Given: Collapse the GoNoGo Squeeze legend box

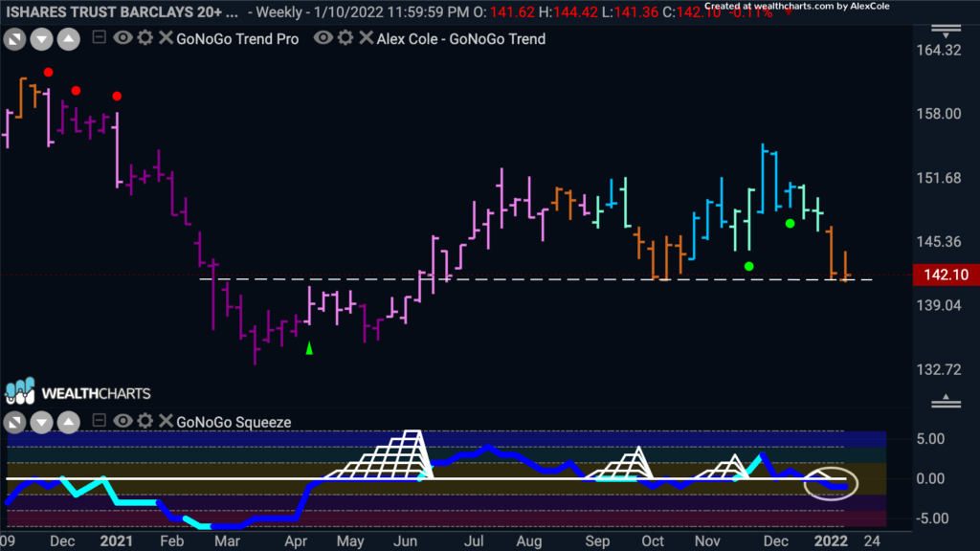Looking at the screenshot, I should pyautogui.click(x=99, y=421).
